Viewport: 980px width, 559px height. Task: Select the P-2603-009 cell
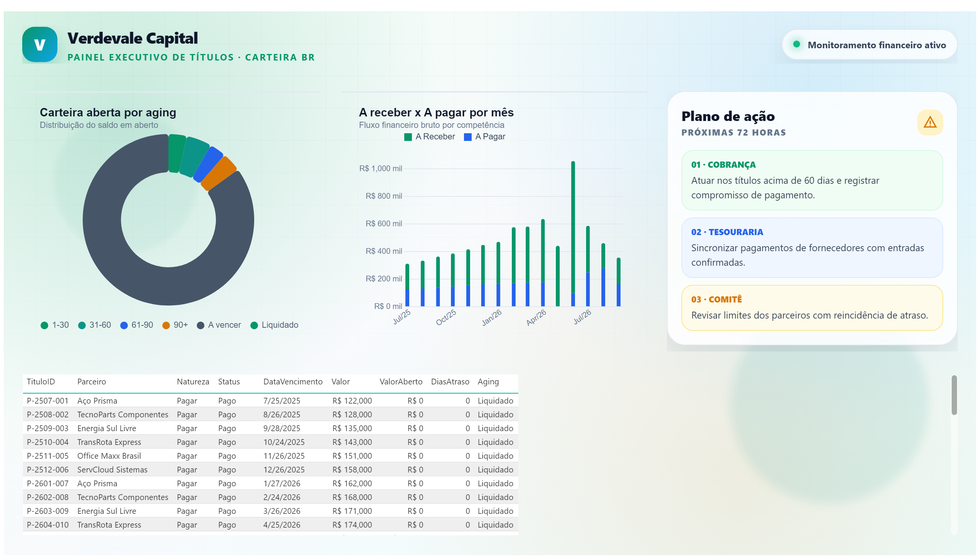click(47, 512)
